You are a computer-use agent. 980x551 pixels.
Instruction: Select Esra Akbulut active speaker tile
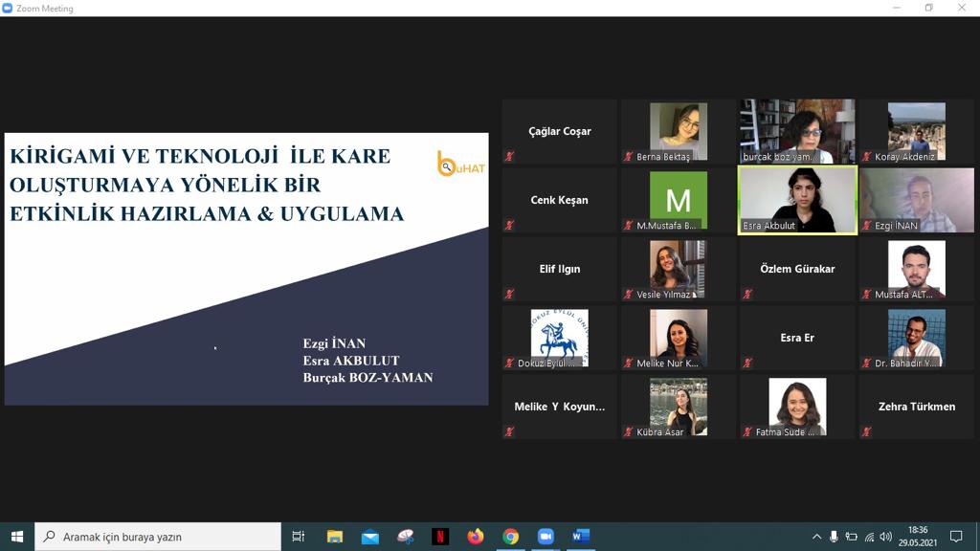[x=797, y=200]
